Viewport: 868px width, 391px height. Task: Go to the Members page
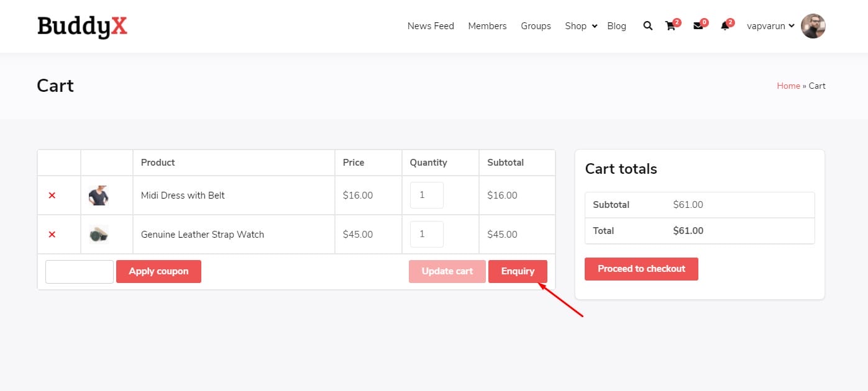(x=487, y=26)
